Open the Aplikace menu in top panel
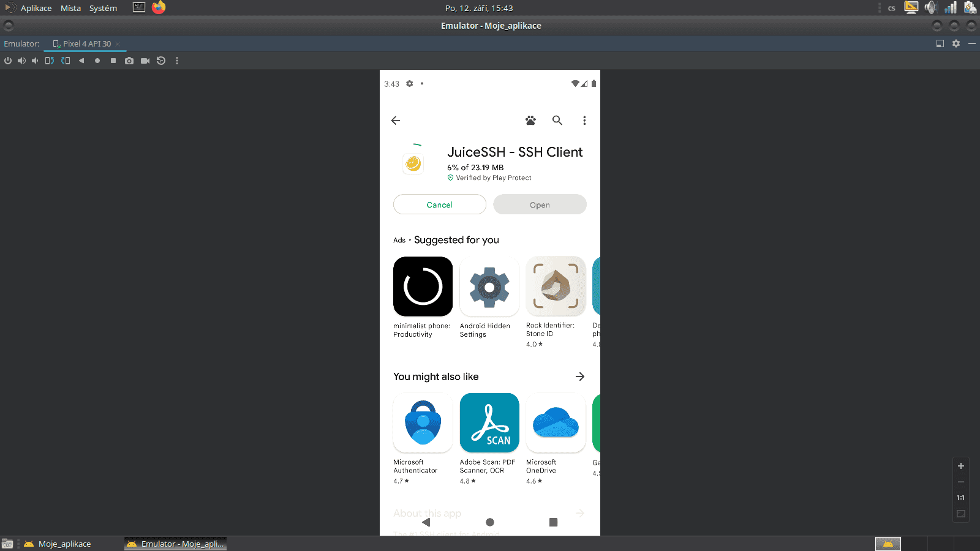Image resolution: width=980 pixels, height=551 pixels. [36, 8]
